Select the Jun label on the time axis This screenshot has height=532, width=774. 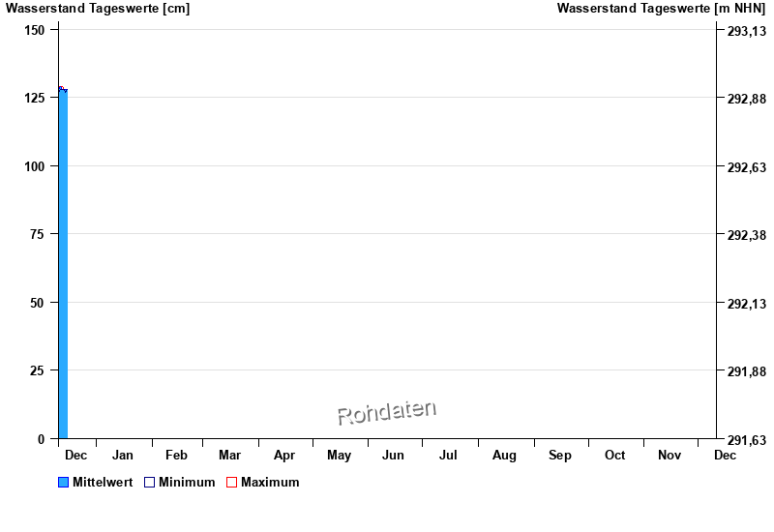tap(393, 455)
